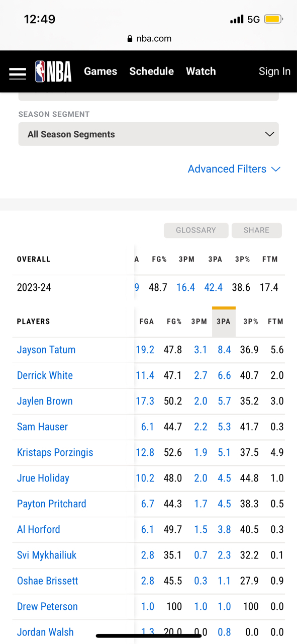Open Jayson Tatum player page
This screenshot has width=297, height=644.
(x=46, y=350)
